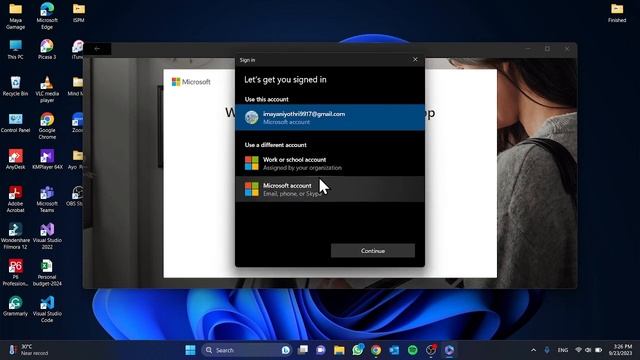
Task: Click the microphone icon in the system tray
Action: click(x=547, y=350)
